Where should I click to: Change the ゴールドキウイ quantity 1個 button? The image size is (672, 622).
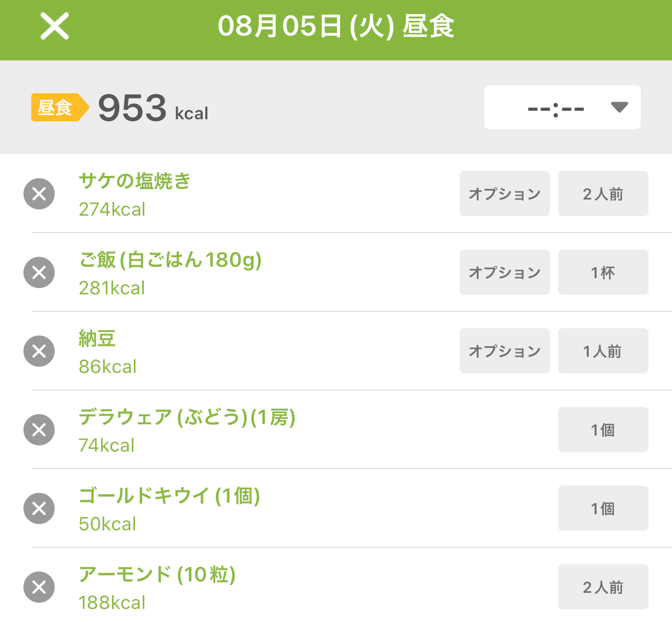pyautogui.click(x=603, y=508)
